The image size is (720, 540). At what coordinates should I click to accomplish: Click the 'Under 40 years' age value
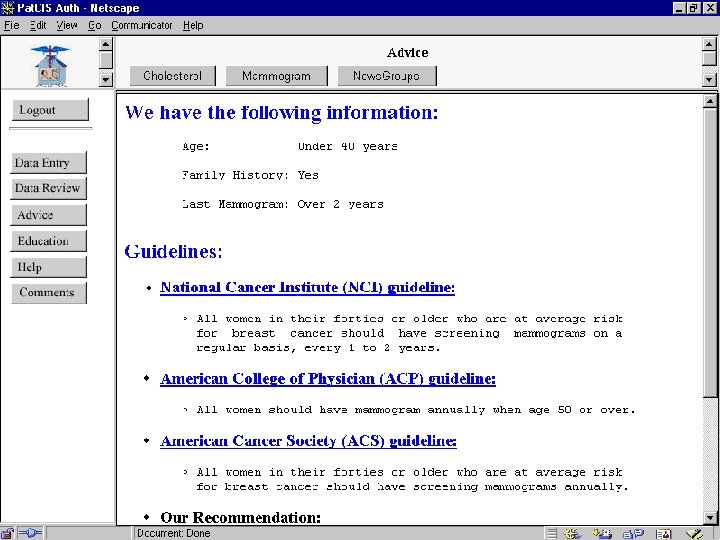[348, 146]
